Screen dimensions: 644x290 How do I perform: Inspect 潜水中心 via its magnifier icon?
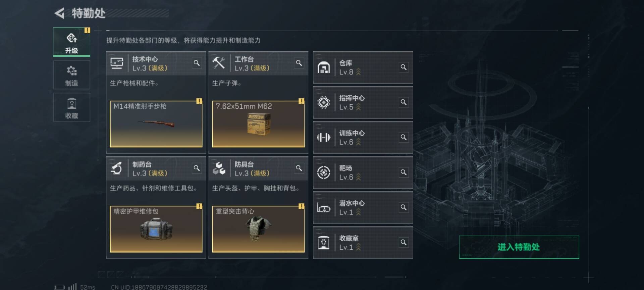[404, 207]
